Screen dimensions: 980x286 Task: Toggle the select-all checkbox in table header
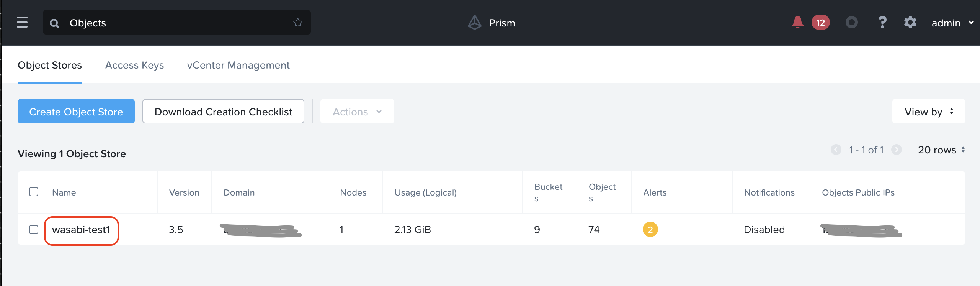(x=34, y=192)
